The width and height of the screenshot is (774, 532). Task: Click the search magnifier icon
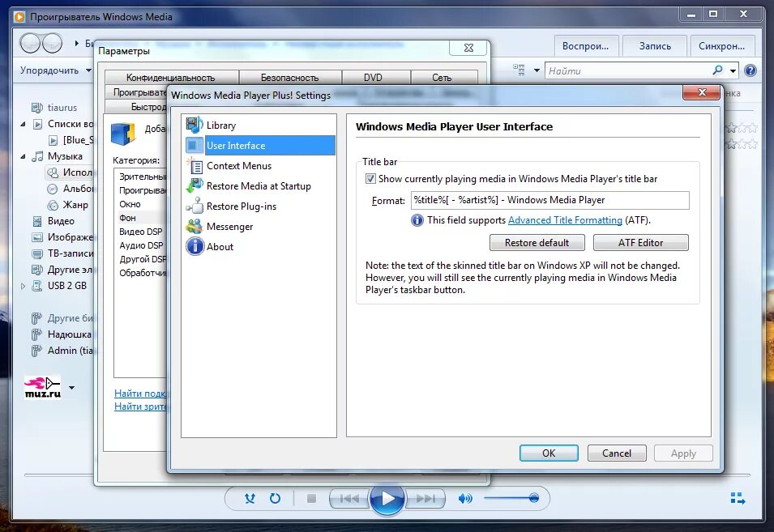pyautogui.click(x=717, y=70)
